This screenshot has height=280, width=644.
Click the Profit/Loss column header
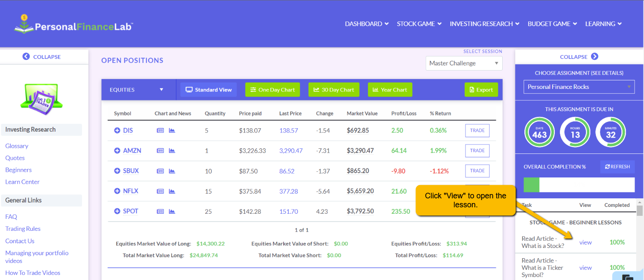(403, 113)
